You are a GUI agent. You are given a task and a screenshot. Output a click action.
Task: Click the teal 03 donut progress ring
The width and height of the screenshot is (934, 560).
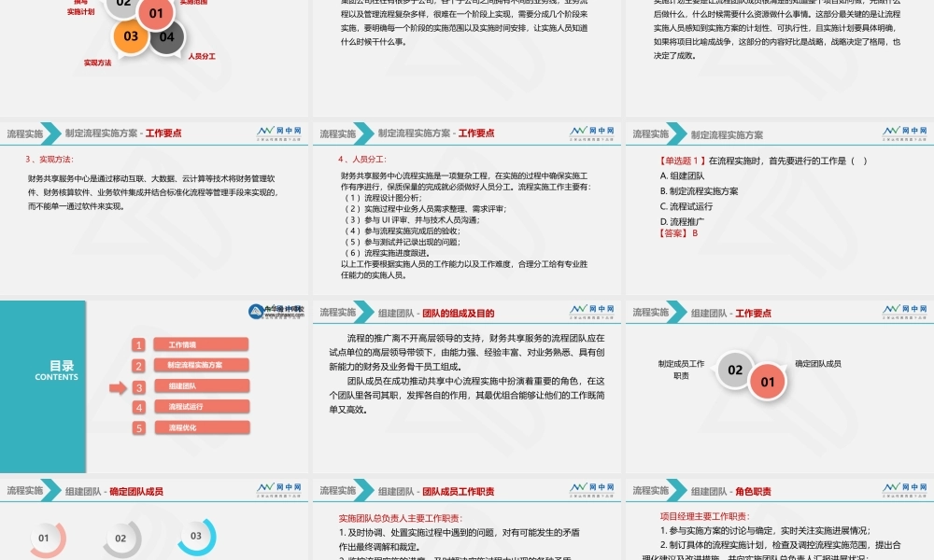[195, 537]
